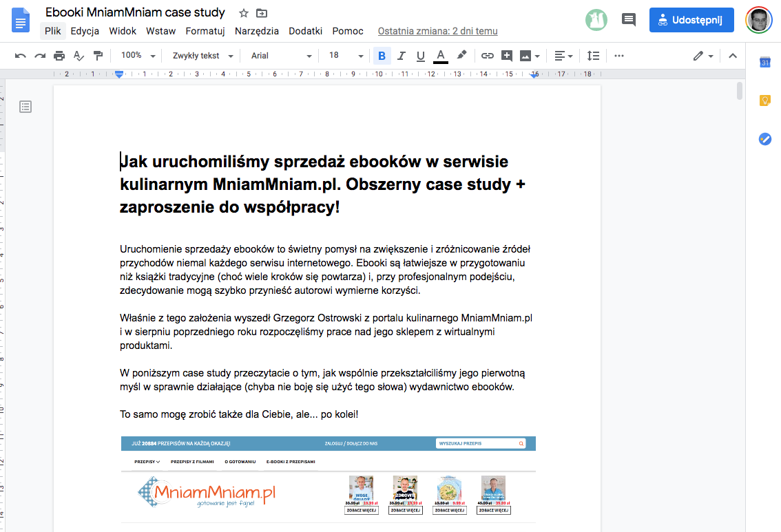Click the MniamMniam.pl logo in the embedded image

[206, 492]
